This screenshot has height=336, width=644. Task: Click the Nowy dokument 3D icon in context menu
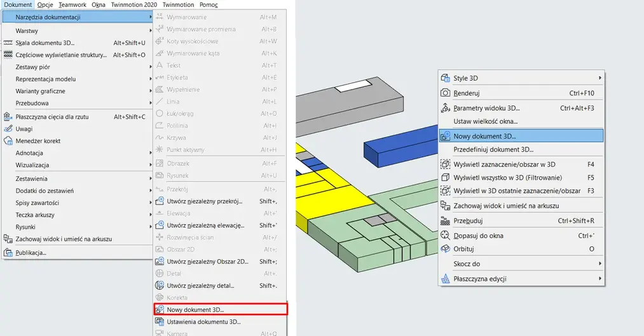point(445,136)
